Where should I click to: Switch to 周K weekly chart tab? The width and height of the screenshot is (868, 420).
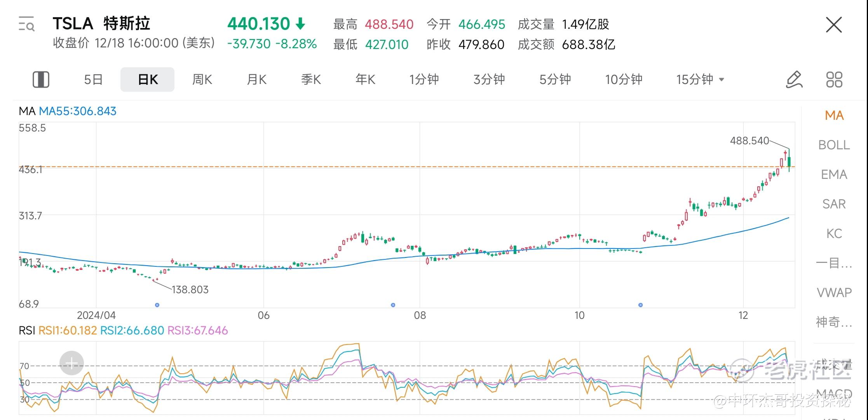(202, 80)
